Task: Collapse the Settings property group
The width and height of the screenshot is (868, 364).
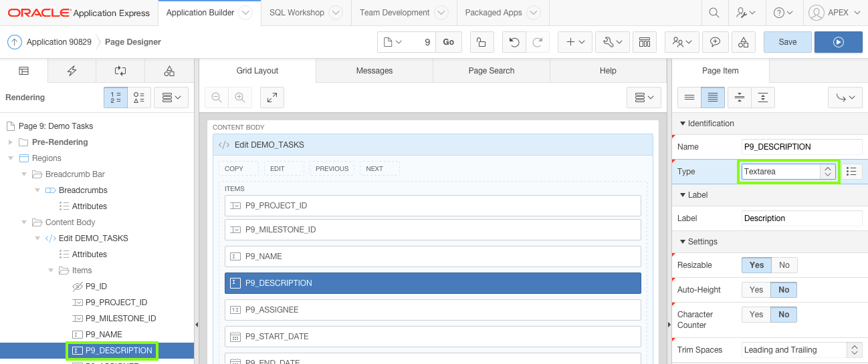Action: [x=683, y=242]
